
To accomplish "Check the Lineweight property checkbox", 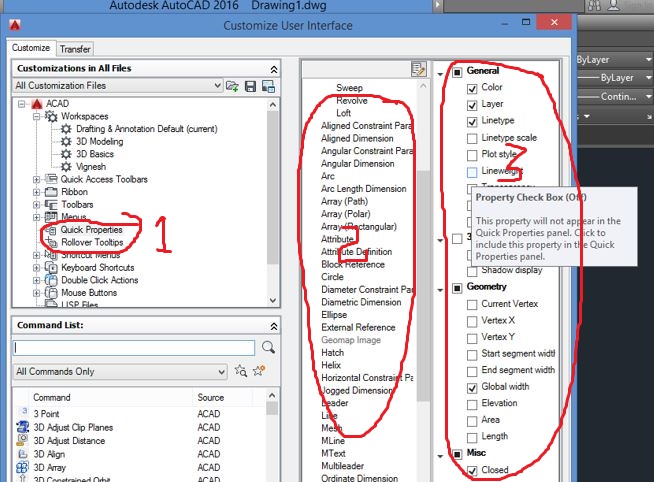I will click(x=472, y=172).
